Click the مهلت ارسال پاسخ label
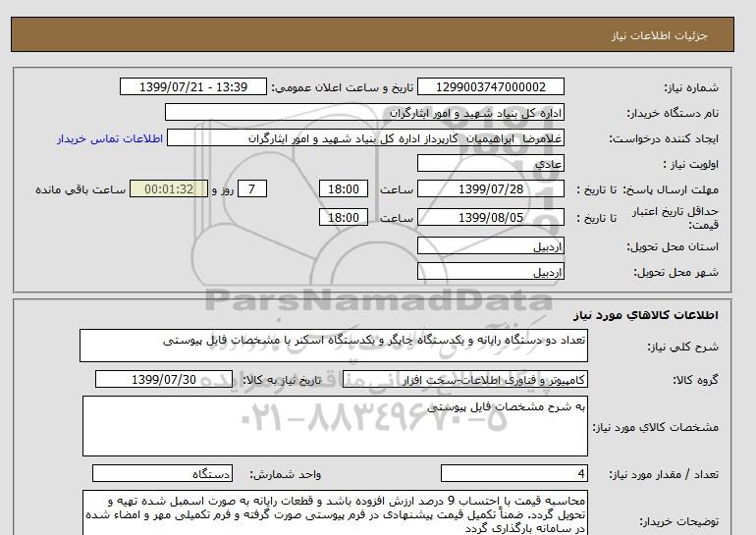This screenshot has width=756, height=535. (x=672, y=189)
